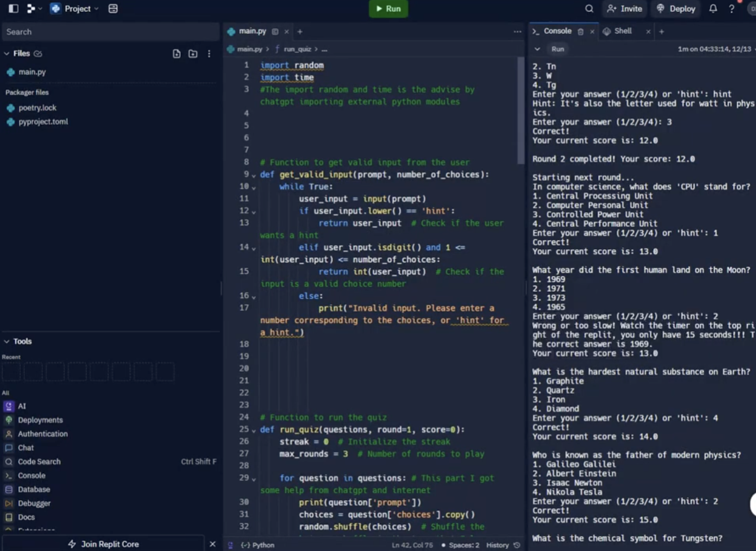The height and width of the screenshot is (551, 756).
Task: Switch to the Shell tab
Action: [622, 31]
